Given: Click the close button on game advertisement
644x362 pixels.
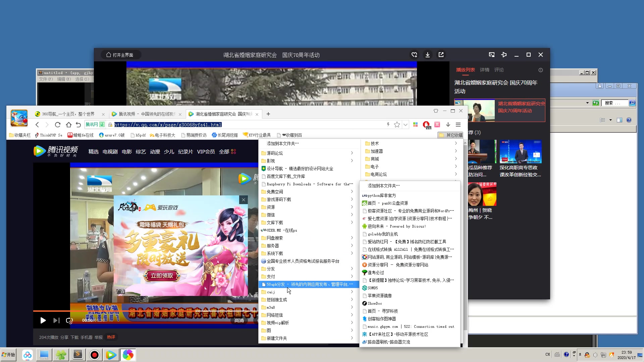Looking at the screenshot, I should 243,200.
